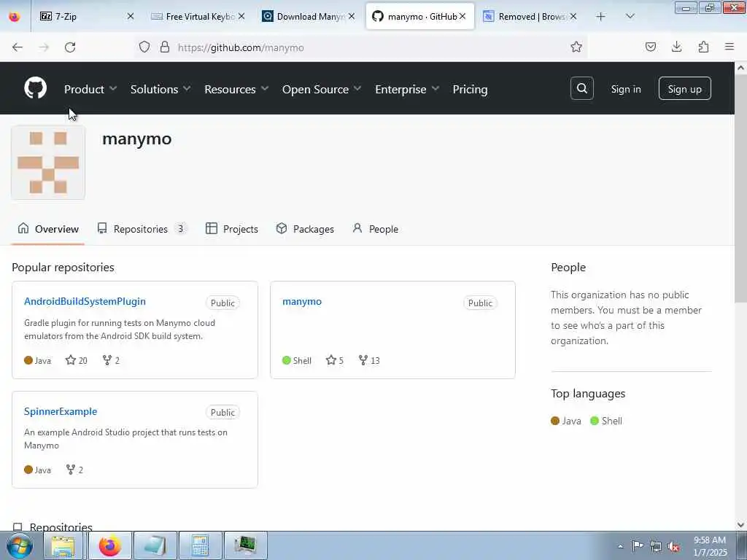Click the star count 5 on manymo repo
The image size is (747, 560).
point(334,360)
